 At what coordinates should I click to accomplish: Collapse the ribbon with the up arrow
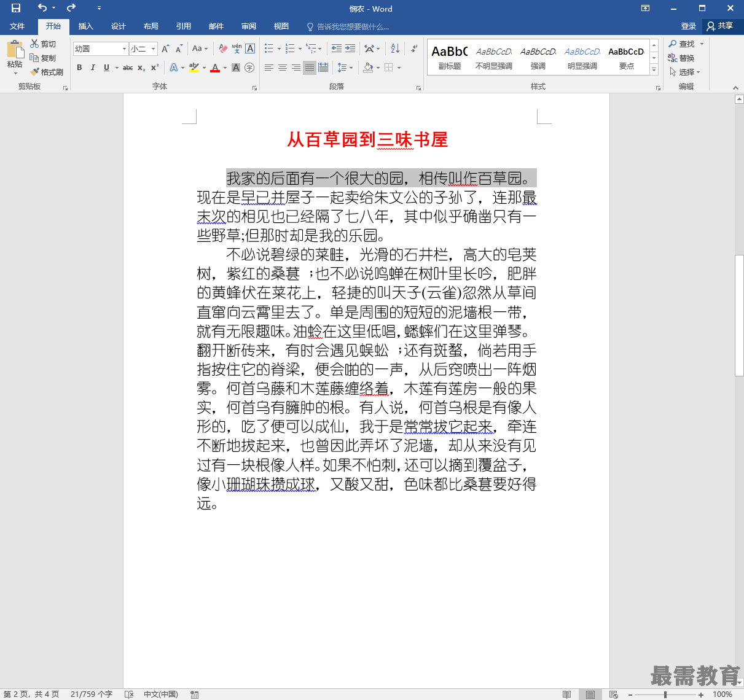pyautogui.click(x=736, y=88)
